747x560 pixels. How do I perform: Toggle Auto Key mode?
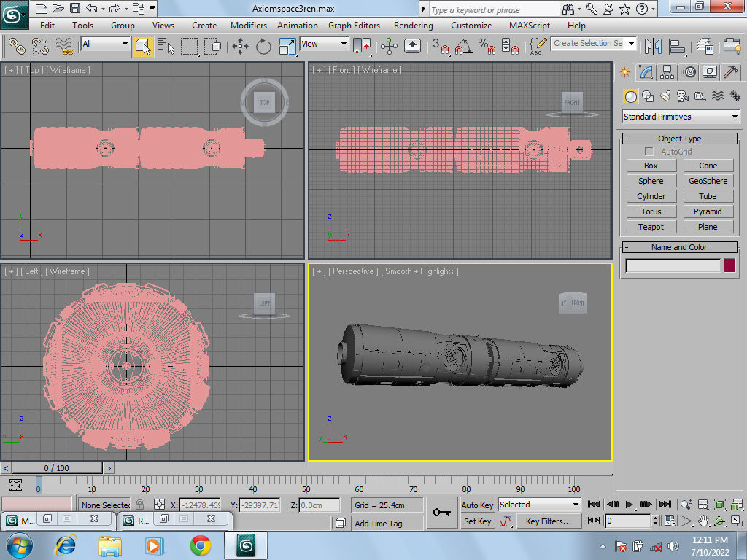(x=477, y=505)
